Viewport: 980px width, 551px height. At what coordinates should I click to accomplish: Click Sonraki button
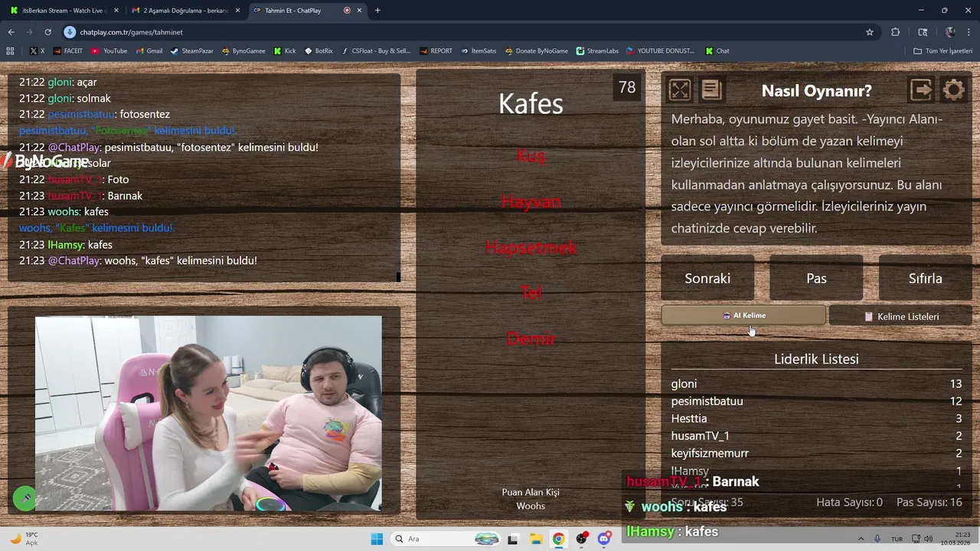[707, 278]
